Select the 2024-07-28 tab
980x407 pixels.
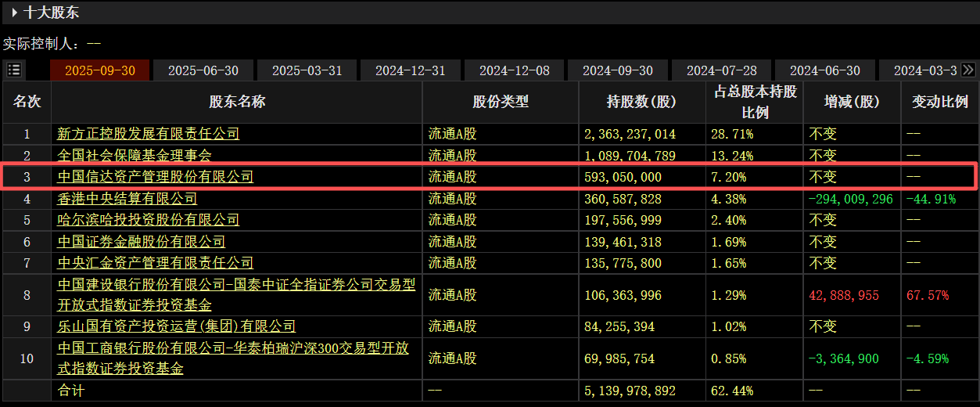tap(722, 70)
